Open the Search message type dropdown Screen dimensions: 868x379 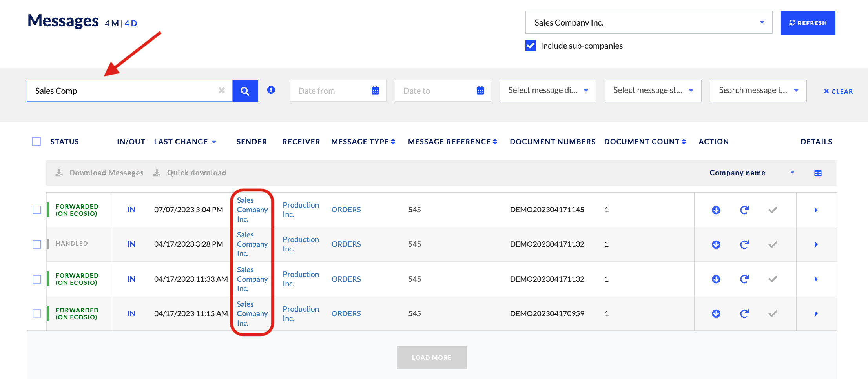(758, 91)
